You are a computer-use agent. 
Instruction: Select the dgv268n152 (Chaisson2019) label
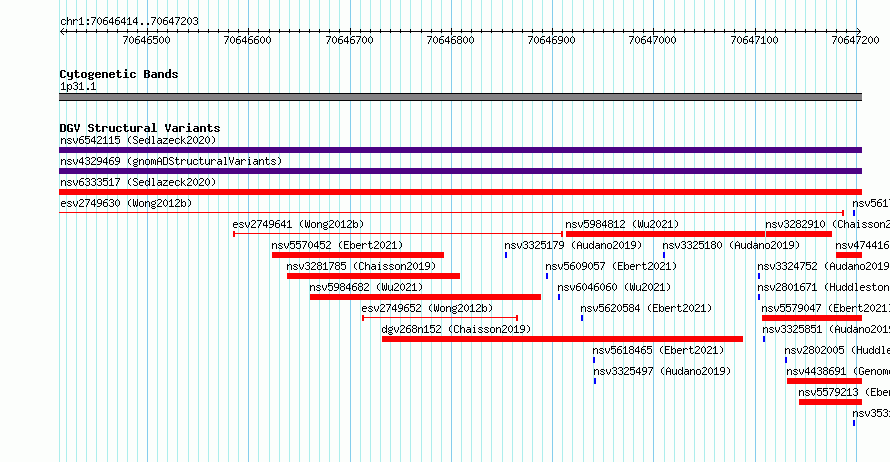coord(456,329)
